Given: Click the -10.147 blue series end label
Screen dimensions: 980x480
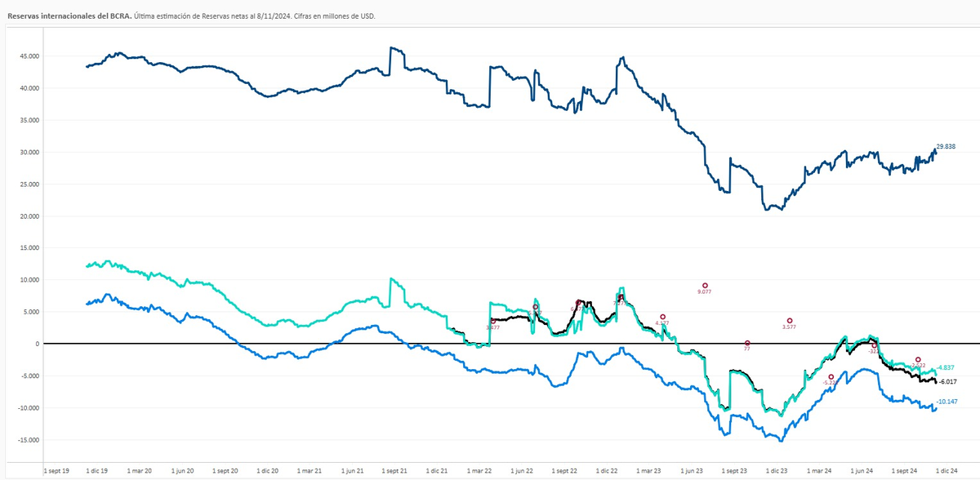Looking at the screenshot, I should 947,402.
